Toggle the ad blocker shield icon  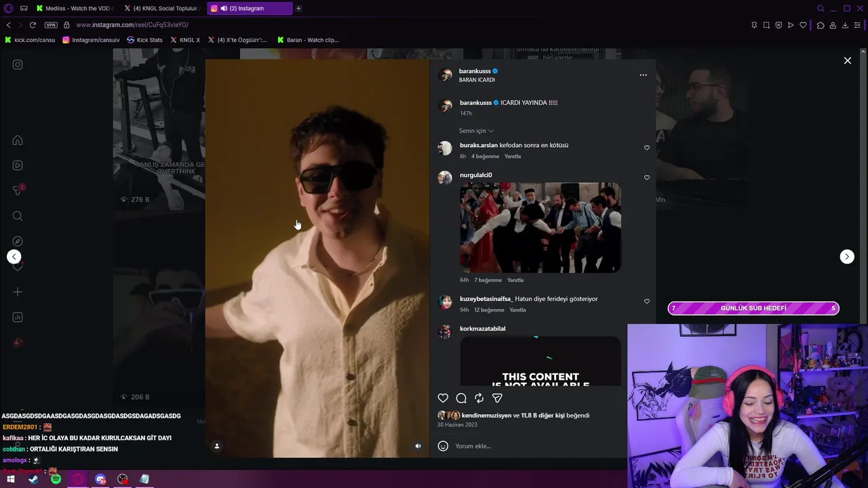click(x=778, y=25)
